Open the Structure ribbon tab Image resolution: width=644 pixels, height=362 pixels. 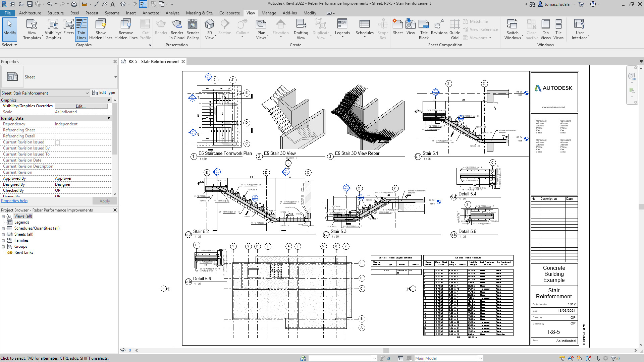coord(55,13)
